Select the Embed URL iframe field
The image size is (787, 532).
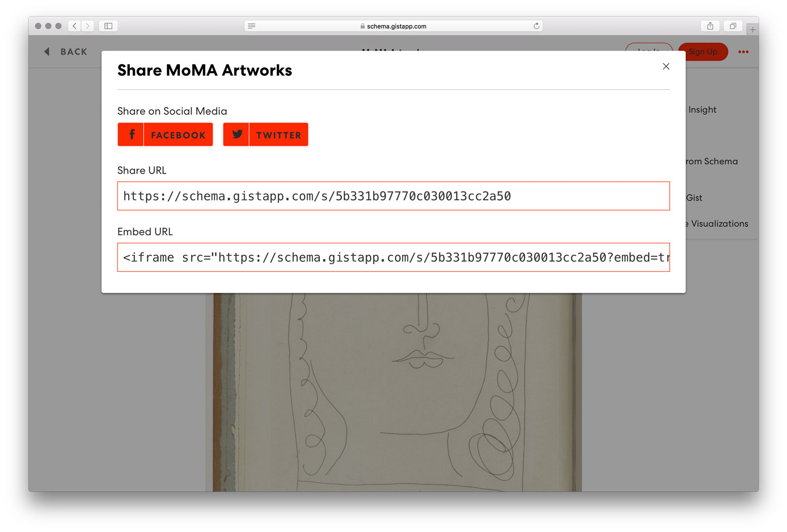(x=393, y=257)
